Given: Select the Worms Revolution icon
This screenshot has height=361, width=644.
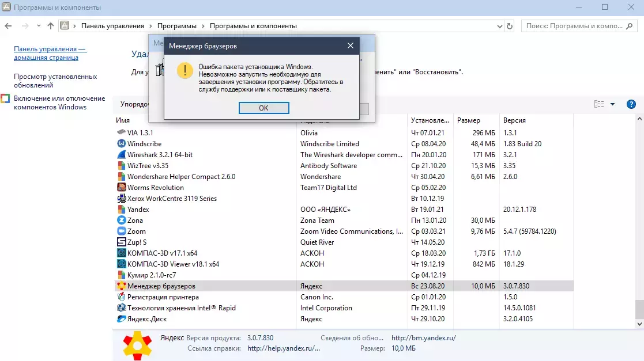Looking at the screenshot, I should 121,188.
